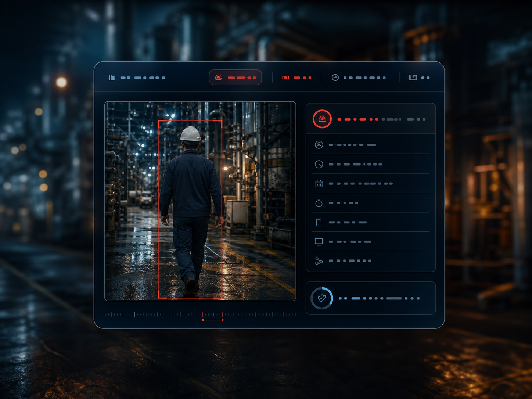Select the person profile icon row
The height and width of the screenshot is (399, 532).
(371, 145)
